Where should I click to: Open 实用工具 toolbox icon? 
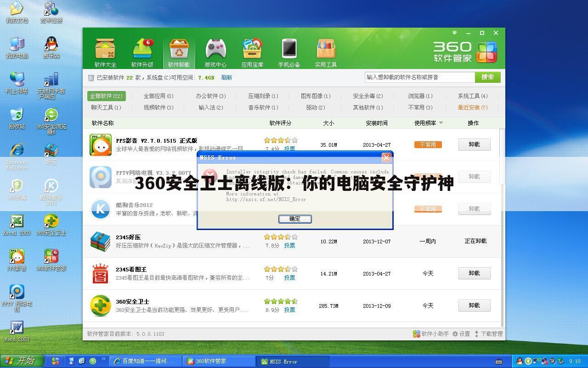[326, 52]
